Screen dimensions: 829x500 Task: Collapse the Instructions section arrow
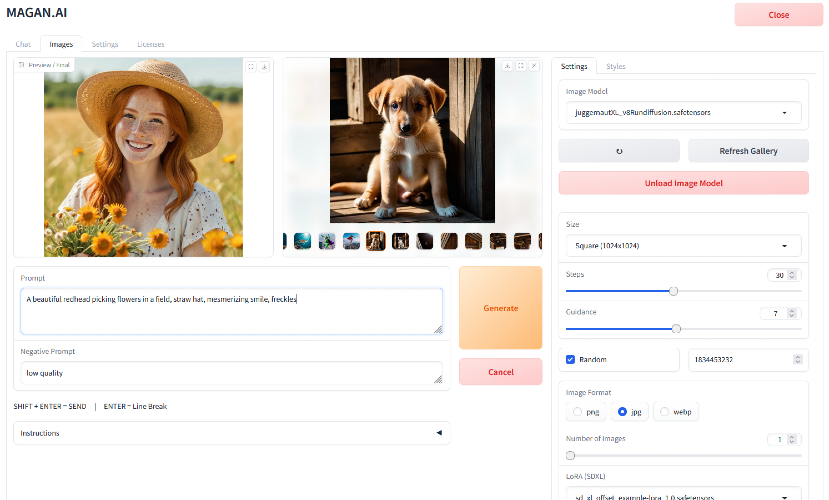[x=438, y=433]
